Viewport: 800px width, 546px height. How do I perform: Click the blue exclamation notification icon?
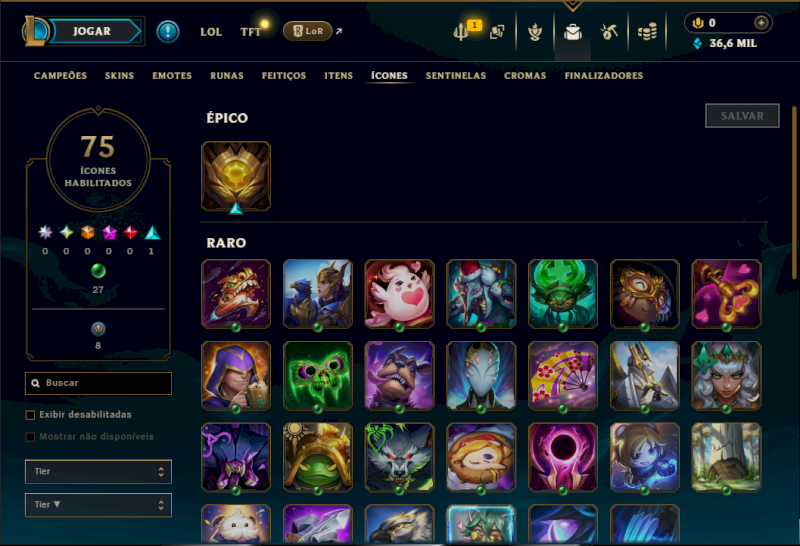point(167,32)
